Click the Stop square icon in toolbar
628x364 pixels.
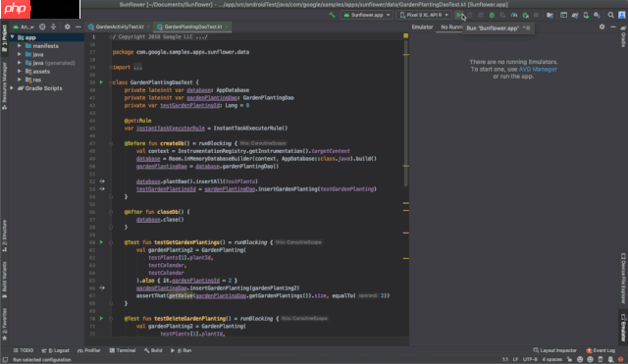[x=536, y=15]
